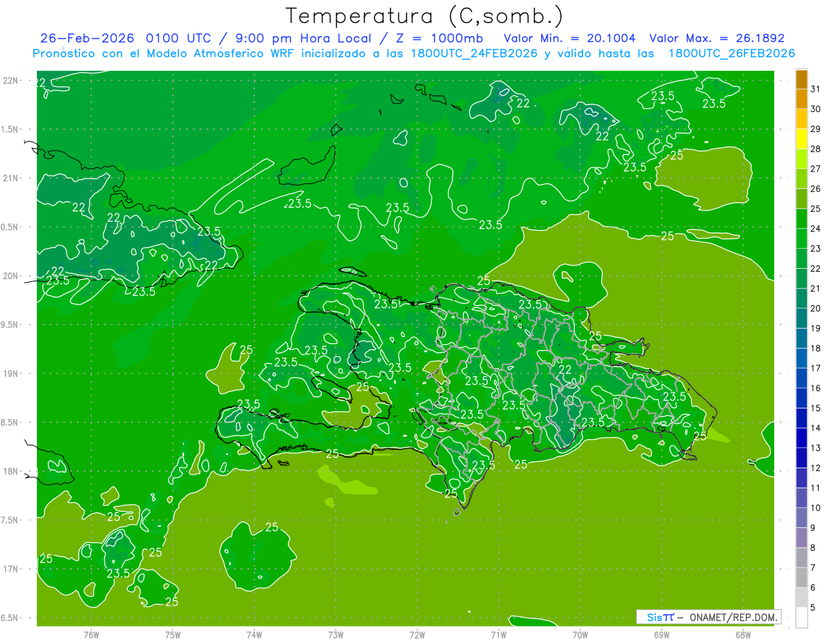The width and height of the screenshot is (834, 644).
Task: Click the '75W' longitude axis label
Action: [x=173, y=635]
